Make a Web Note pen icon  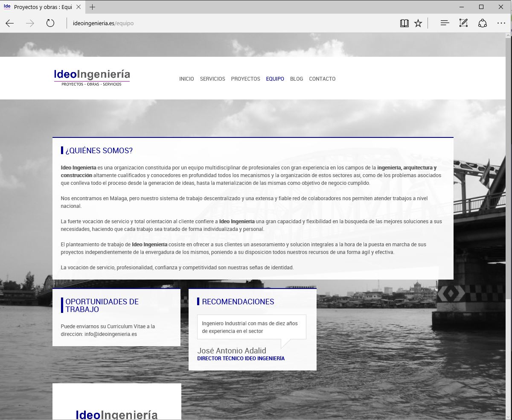click(x=463, y=23)
